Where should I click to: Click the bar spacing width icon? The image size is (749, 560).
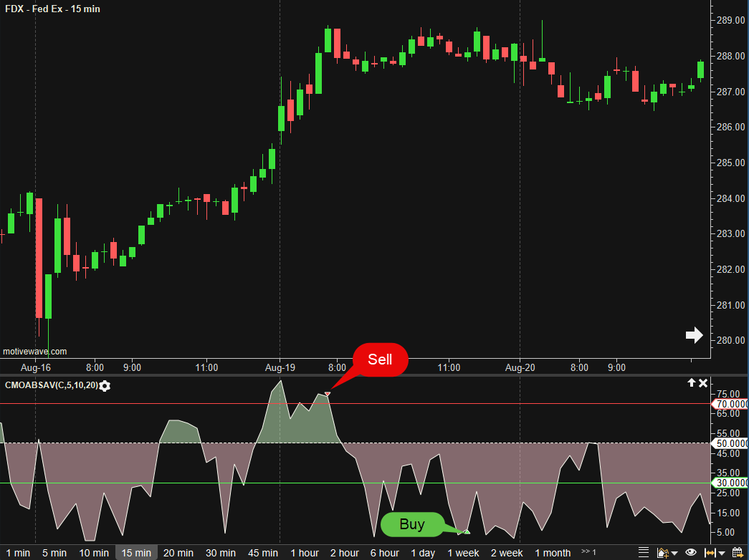pos(711,552)
